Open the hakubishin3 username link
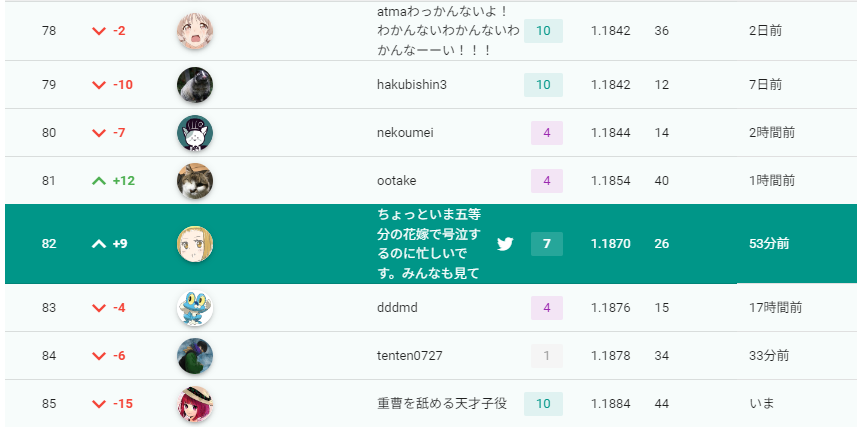The image size is (863, 427). point(412,85)
